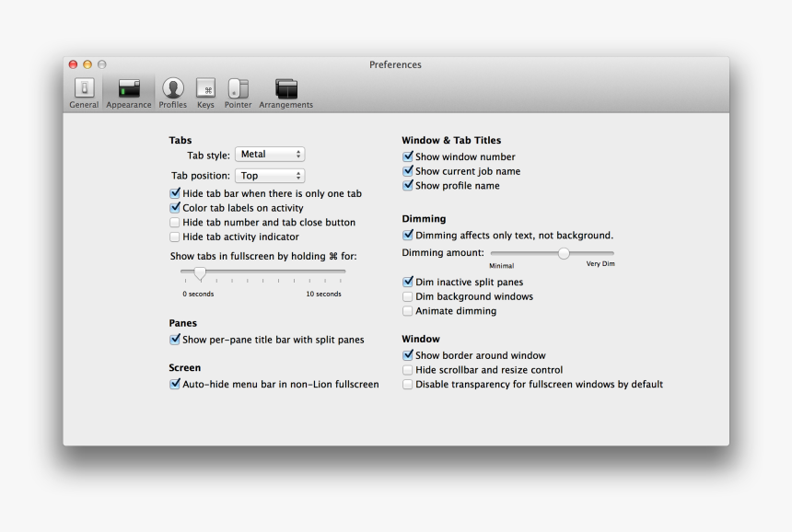Disable Hide tab bar when only one tab

tap(175, 194)
